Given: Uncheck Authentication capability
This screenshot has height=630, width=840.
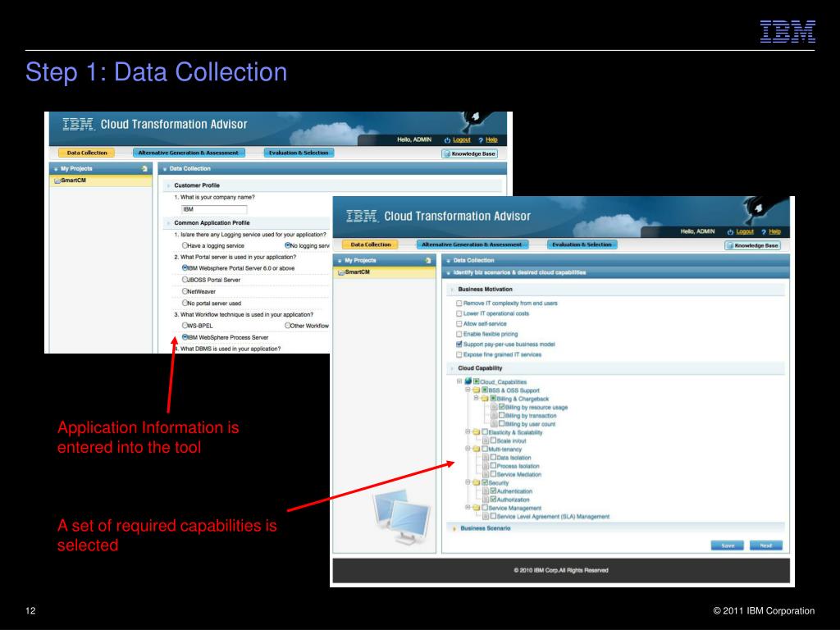Looking at the screenshot, I should tap(493, 491).
